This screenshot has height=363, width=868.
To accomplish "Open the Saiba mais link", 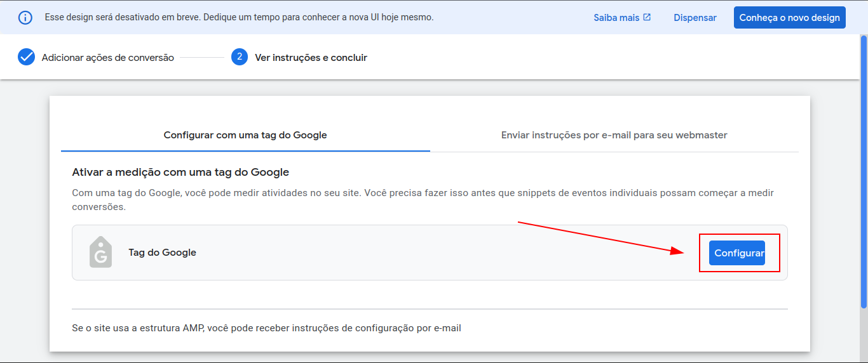I will point(616,18).
